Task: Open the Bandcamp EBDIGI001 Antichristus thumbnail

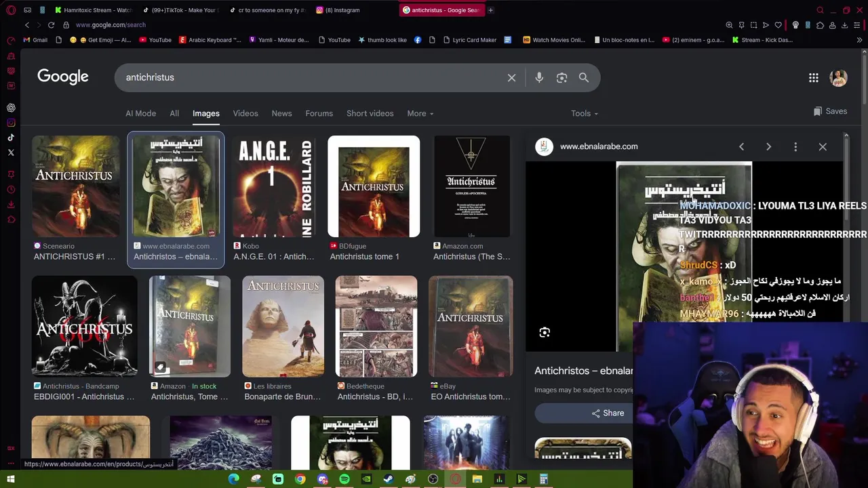Action: tap(84, 326)
